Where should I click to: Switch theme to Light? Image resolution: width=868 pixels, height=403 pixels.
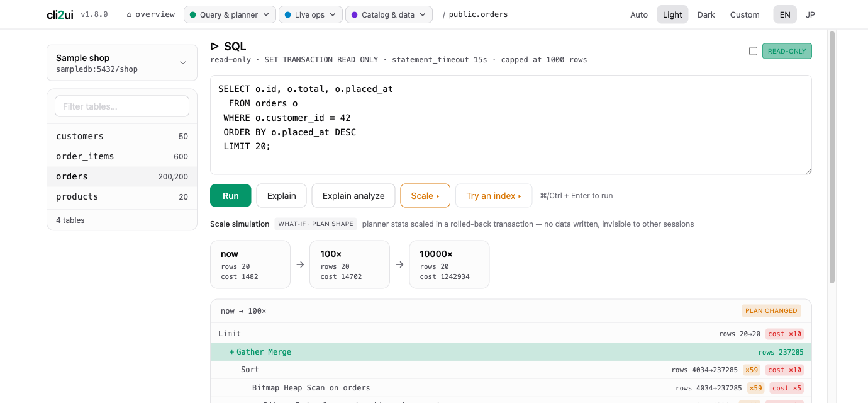point(672,14)
